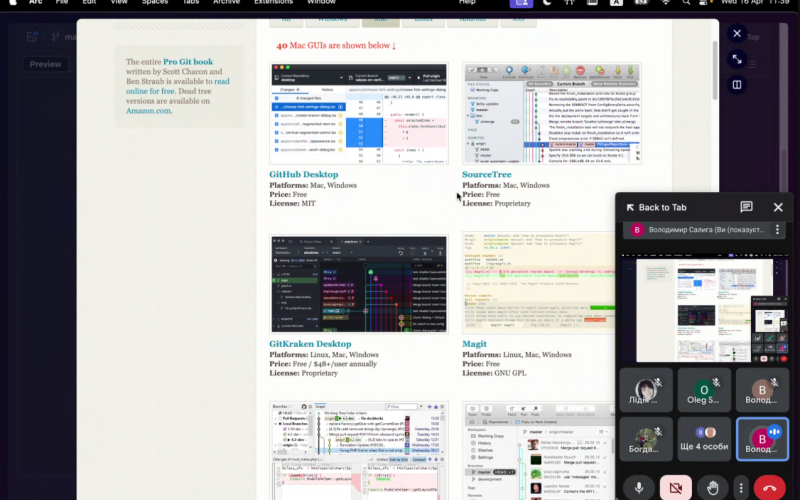Expand the peek preview to full window
The height and width of the screenshot is (500, 800).
pos(737,59)
